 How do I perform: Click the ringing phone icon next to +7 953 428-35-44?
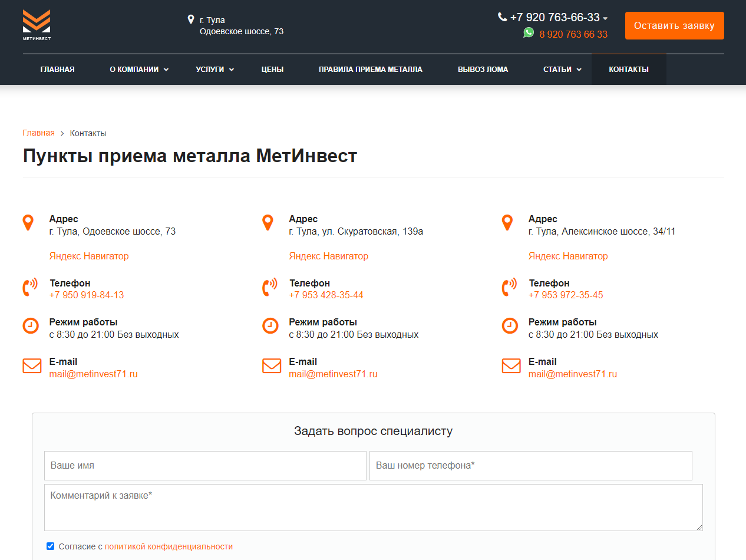click(269, 287)
